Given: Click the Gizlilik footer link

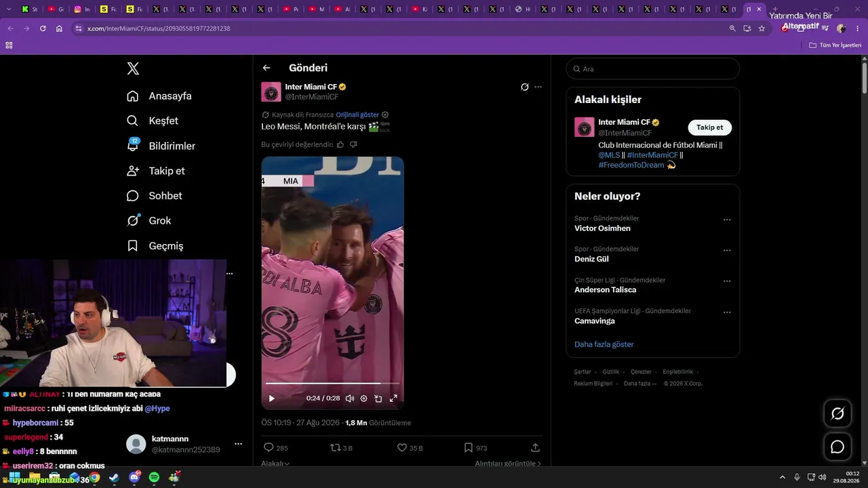Looking at the screenshot, I should pos(611,372).
